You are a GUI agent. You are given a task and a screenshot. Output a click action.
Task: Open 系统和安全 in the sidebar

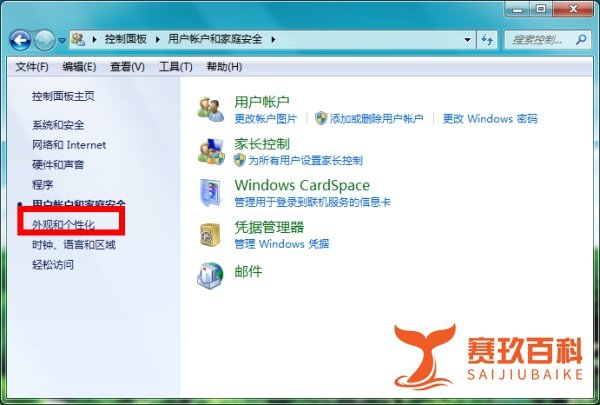click(x=58, y=125)
